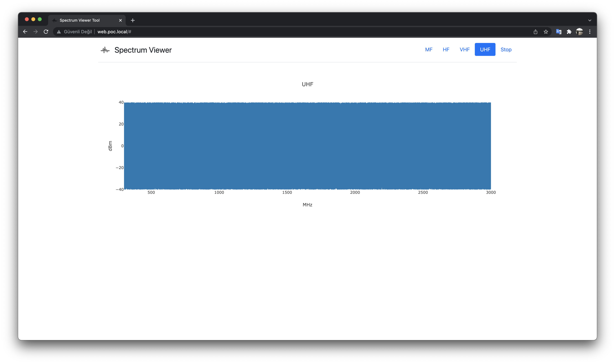
Task: Click the not secure warning icon
Action: coord(59,32)
